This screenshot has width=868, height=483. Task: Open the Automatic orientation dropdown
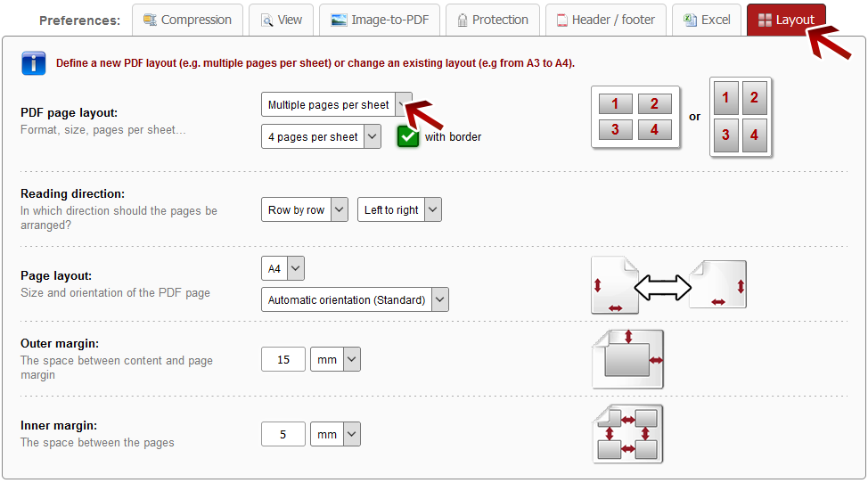point(355,300)
